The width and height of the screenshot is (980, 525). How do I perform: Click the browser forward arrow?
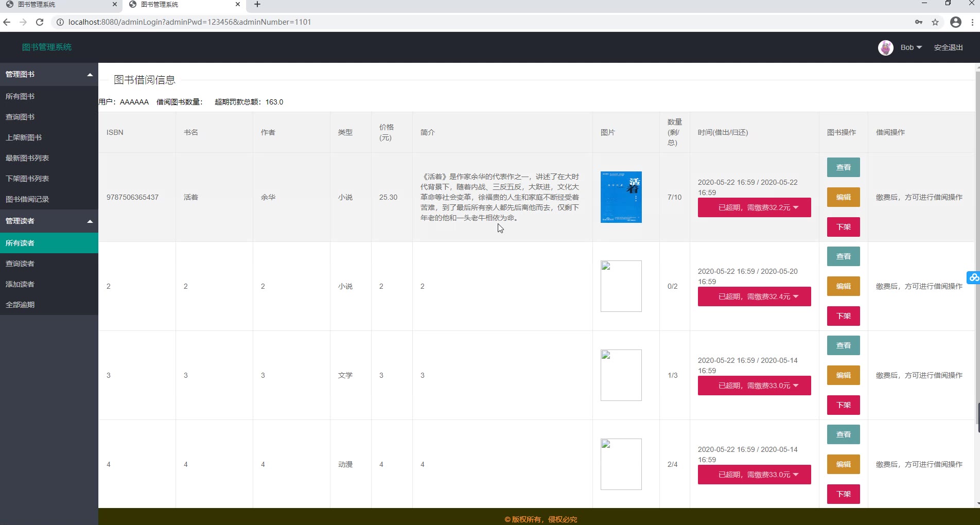tap(23, 22)
